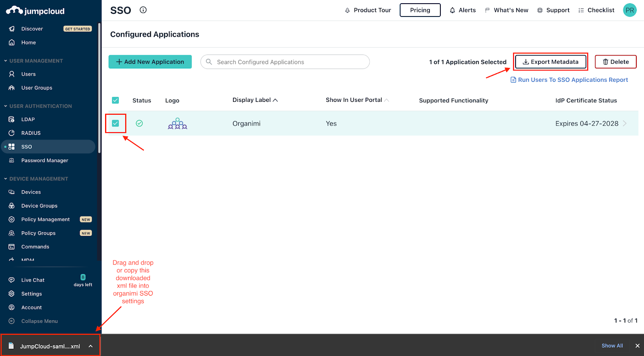Click the Account profile icon
Screen dimensions: 644x356
(12, 307)
